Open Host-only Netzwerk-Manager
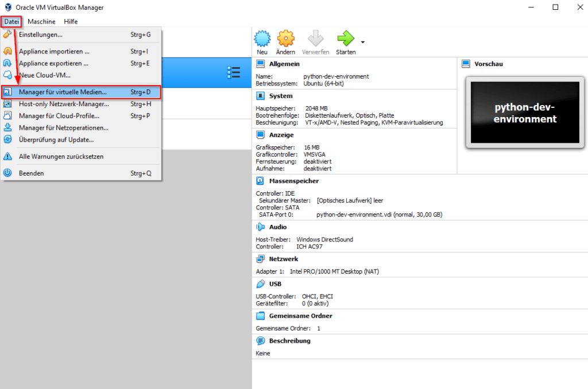Screen dimensions: 588x389 pyautogui.click(x=63, y=104)
